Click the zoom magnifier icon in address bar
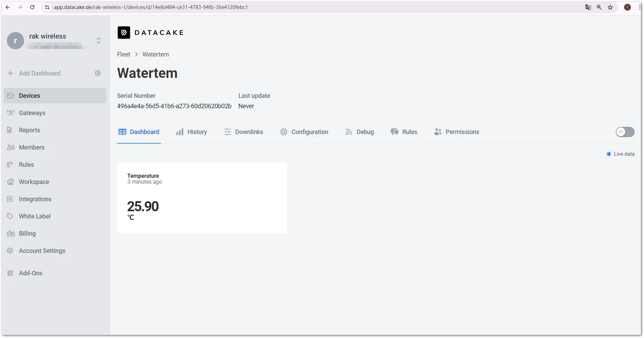Viewport: 644px width, 338px height. (599, 7)
